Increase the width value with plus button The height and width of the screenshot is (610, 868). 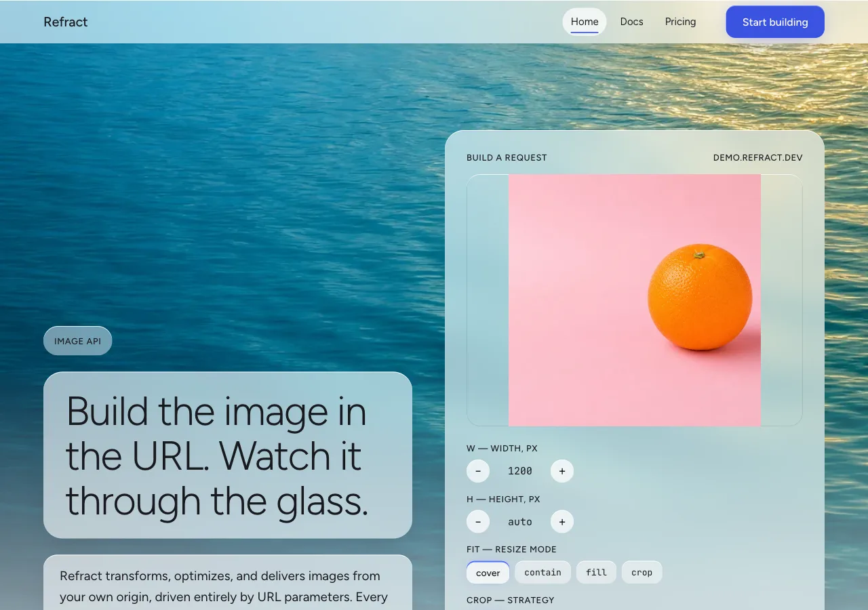[x=562, y=471]
